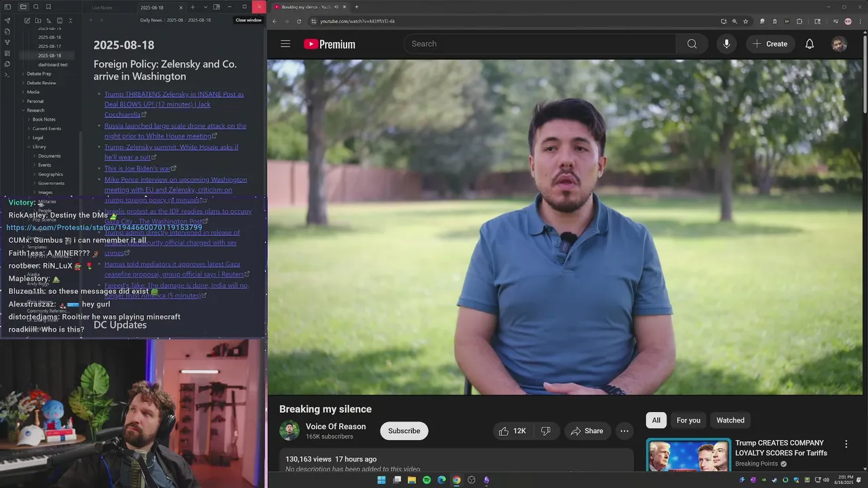Screen dimensions: 868x488
Task: Click the YouTube search magnifier button
Action: click(x=692, y=44)
